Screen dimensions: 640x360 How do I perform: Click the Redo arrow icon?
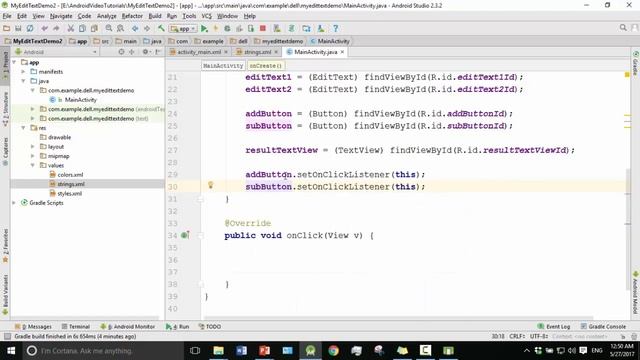[x=56, y=29]
